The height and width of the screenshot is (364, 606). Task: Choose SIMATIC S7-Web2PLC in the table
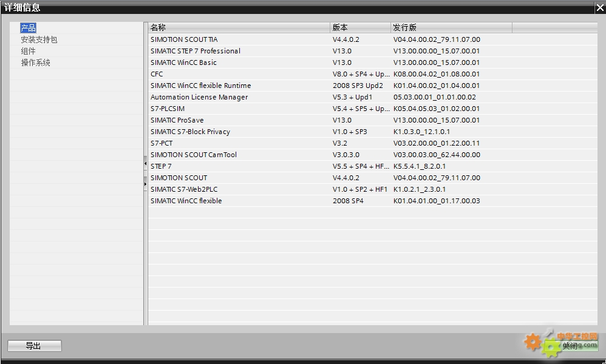(x=184, y=189)
